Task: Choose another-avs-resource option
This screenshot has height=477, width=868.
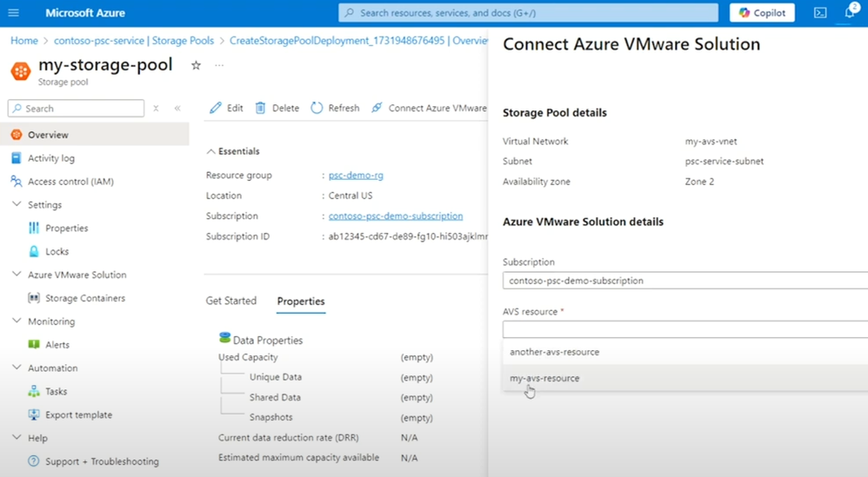Action: coord(685,352)
